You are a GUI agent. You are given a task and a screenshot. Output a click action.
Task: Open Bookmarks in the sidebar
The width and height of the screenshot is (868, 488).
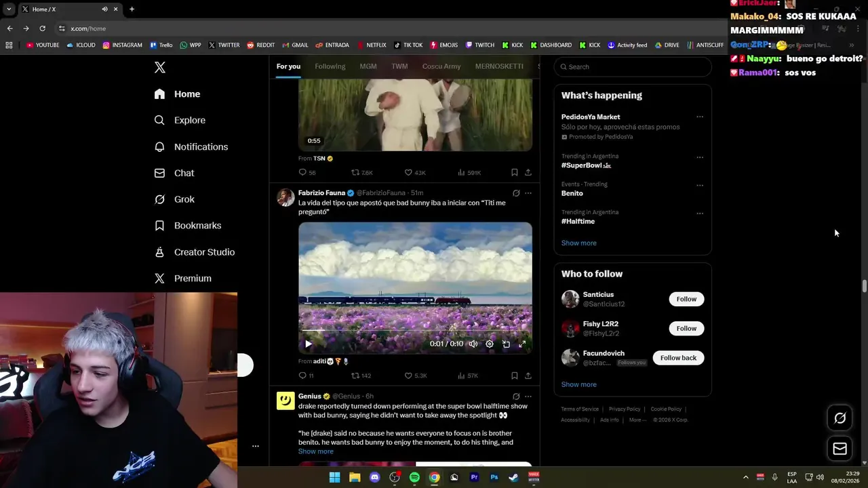(187, 225)
